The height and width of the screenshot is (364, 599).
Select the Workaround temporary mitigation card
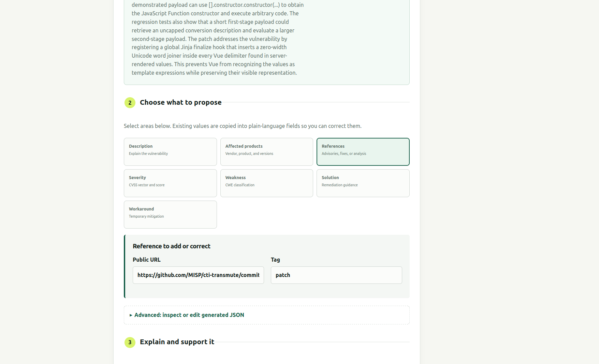pyautogui.click(x=170, y=215)
